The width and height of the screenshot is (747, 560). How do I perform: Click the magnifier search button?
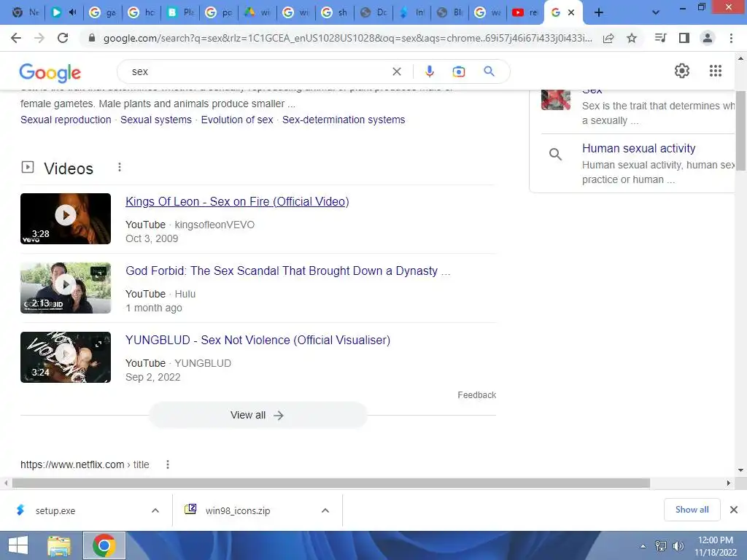click(489, 71)
